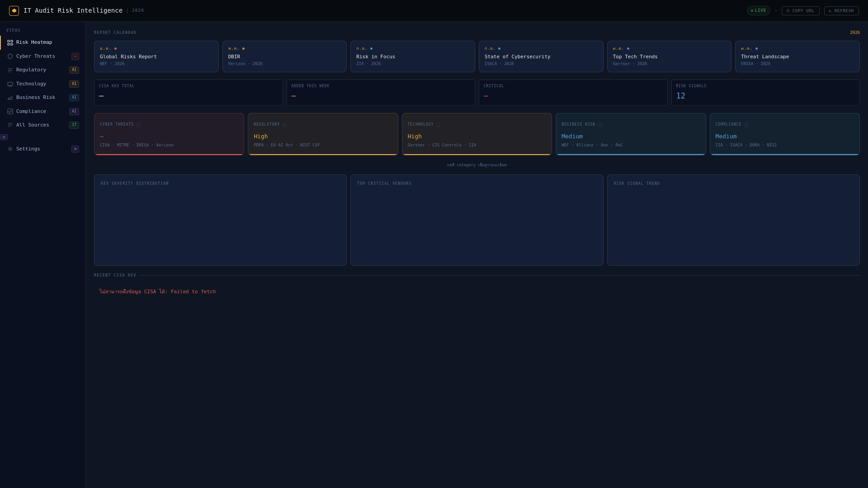Click the info icon beside Business Risk heading
The height and width of the screenshot is (488, 868).
tap(600, 125)
